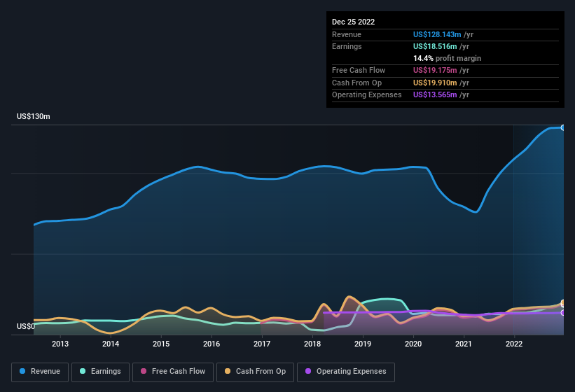Click the blue Revenue endpoint marker on chart
The image size is (575, 392).
coord(562,127)
